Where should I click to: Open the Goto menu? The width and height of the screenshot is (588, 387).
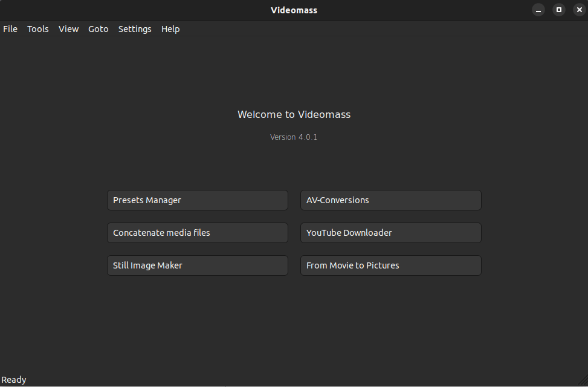point(99,29)
